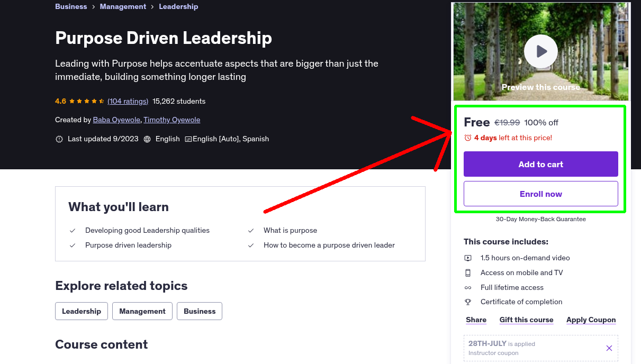Image resolution: width=641 pixels, height=364 pixels.
Task: Open Timothy Oyewole instructor profile
Action: click(x=172, y=120)
